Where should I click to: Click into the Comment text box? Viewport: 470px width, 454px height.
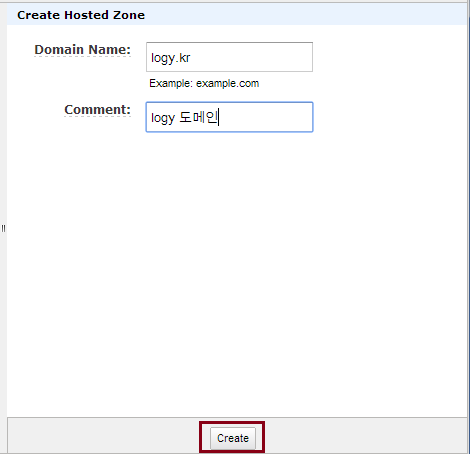click(x=229, y=117)
